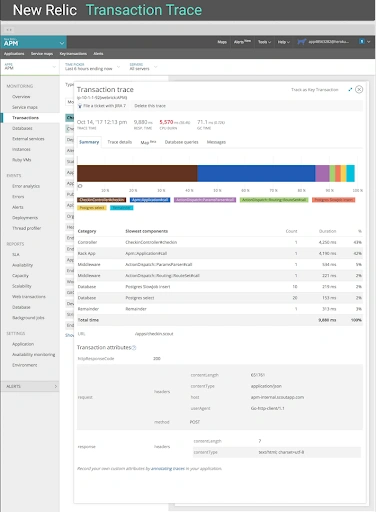Open Error analytics under Events
Screen dimensions: 376x512
tap(26, 186)
